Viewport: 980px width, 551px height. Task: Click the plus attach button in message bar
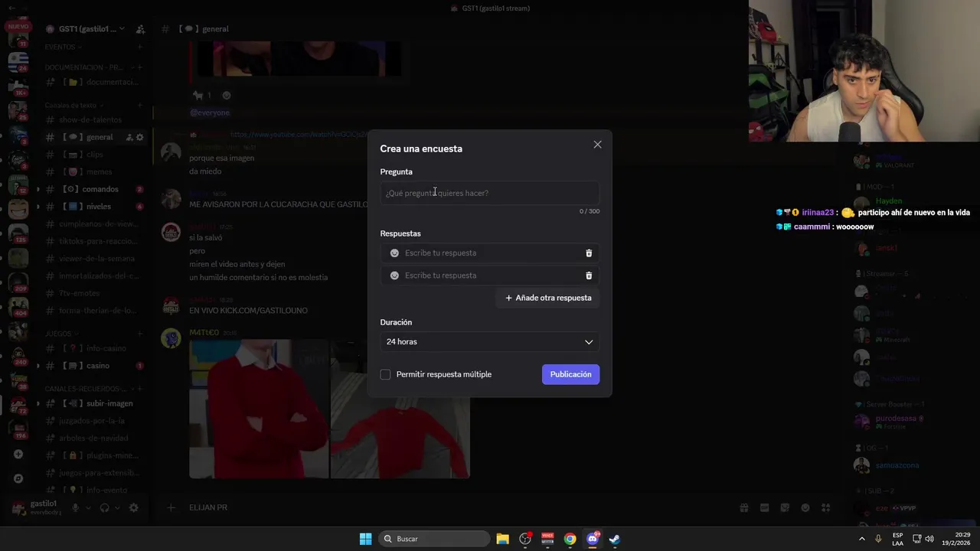tap(171, 507)
